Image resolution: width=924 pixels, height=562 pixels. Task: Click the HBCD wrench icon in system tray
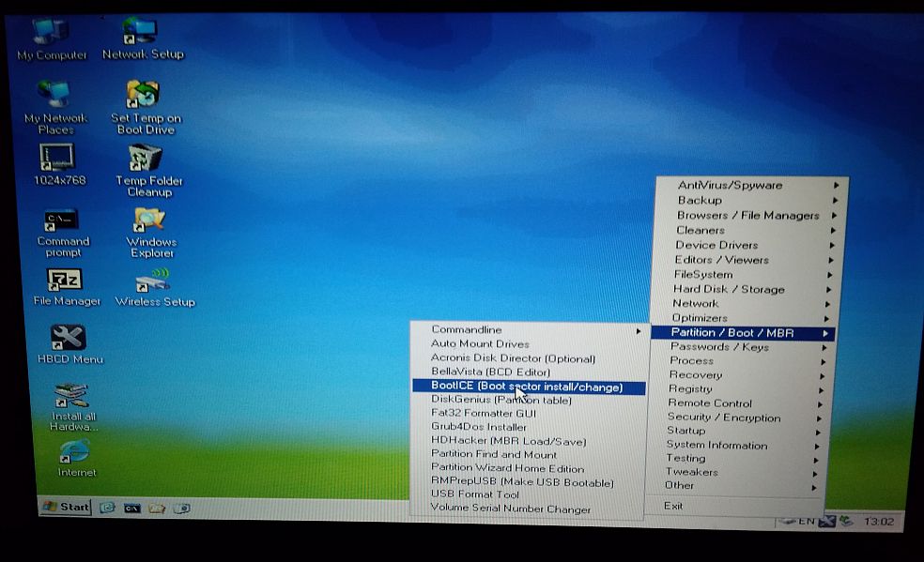827,522
